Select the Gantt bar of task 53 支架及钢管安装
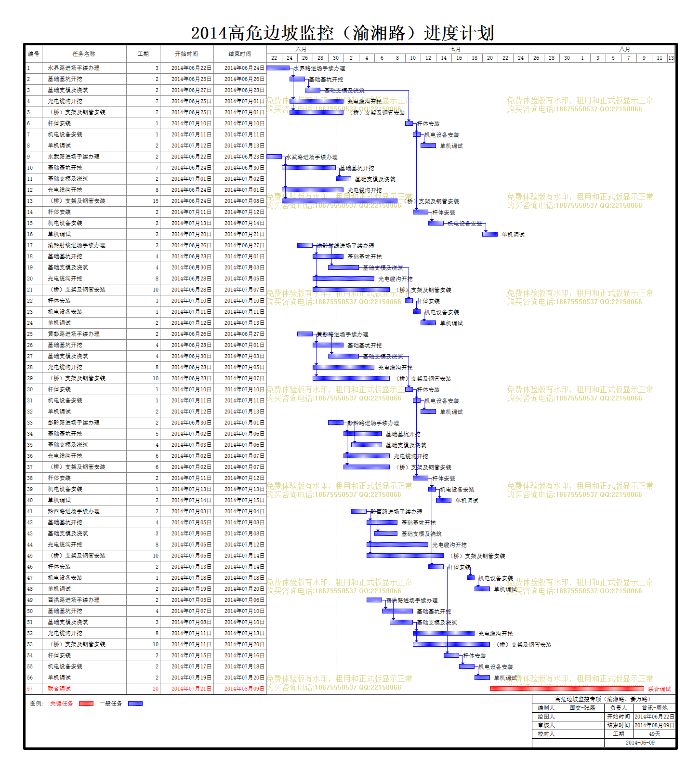 click(x=451, y=644)
